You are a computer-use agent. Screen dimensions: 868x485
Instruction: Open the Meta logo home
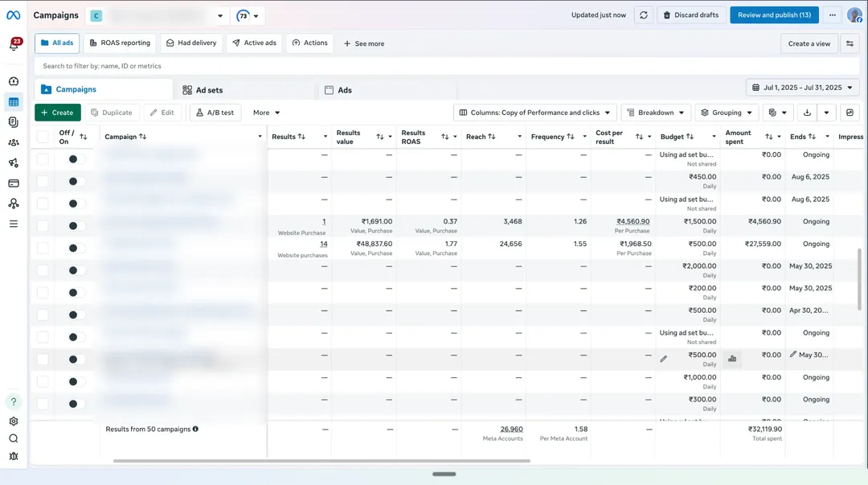pyautogui.click(x=14, y=15)
